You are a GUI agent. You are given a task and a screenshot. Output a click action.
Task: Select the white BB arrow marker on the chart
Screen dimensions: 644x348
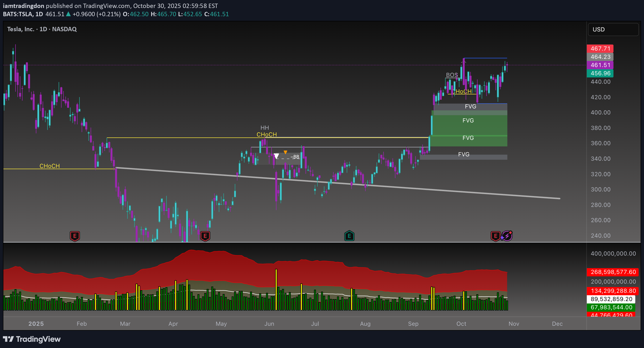click(276, 156)
